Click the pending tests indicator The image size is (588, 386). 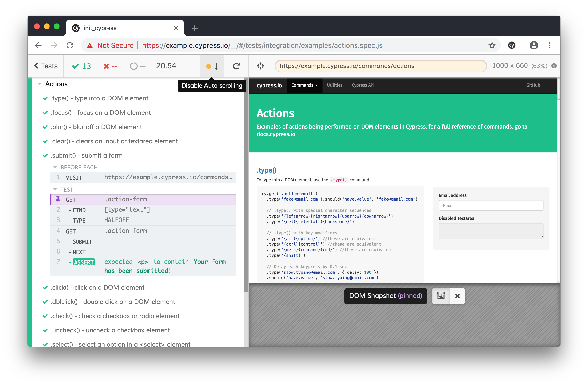coord(138,66)
